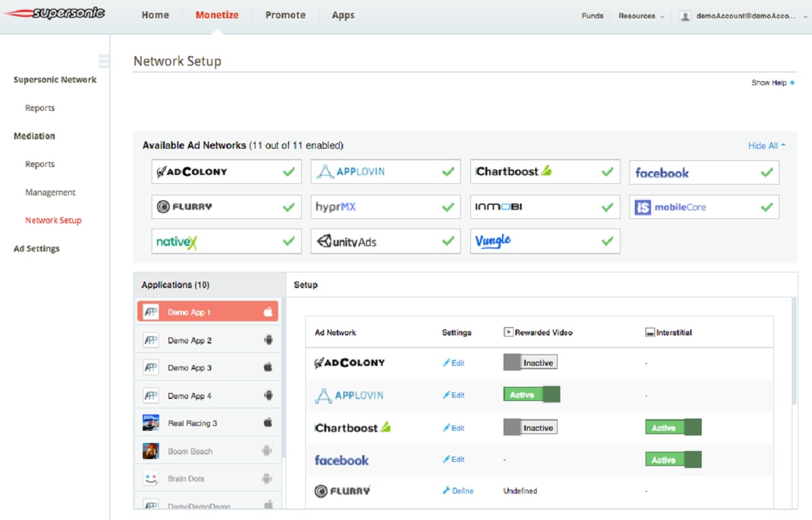Viewport: 812px width, 520px height.
Task: Toggle the mobileCore network card
Action: pyautogui.click(x=704, y=207)
